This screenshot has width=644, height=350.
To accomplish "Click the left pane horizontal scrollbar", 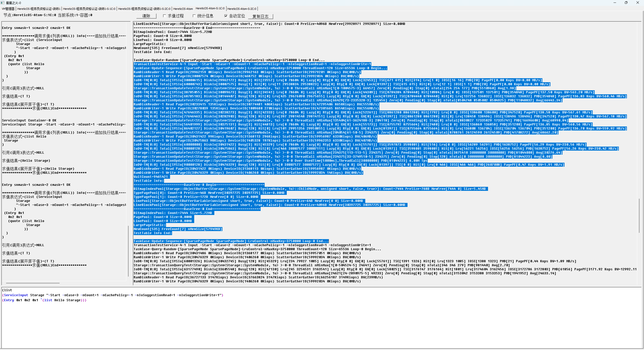I will tap(33, 283).
